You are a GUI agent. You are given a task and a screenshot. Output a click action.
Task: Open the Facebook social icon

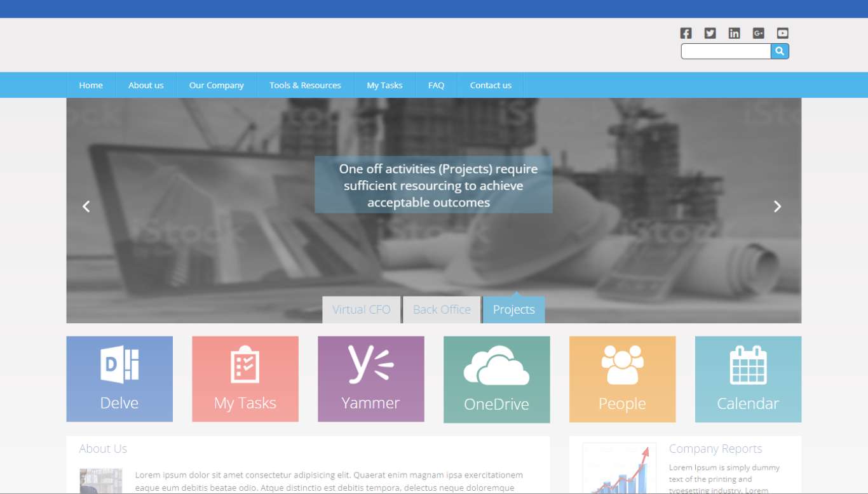coord(686,33)
